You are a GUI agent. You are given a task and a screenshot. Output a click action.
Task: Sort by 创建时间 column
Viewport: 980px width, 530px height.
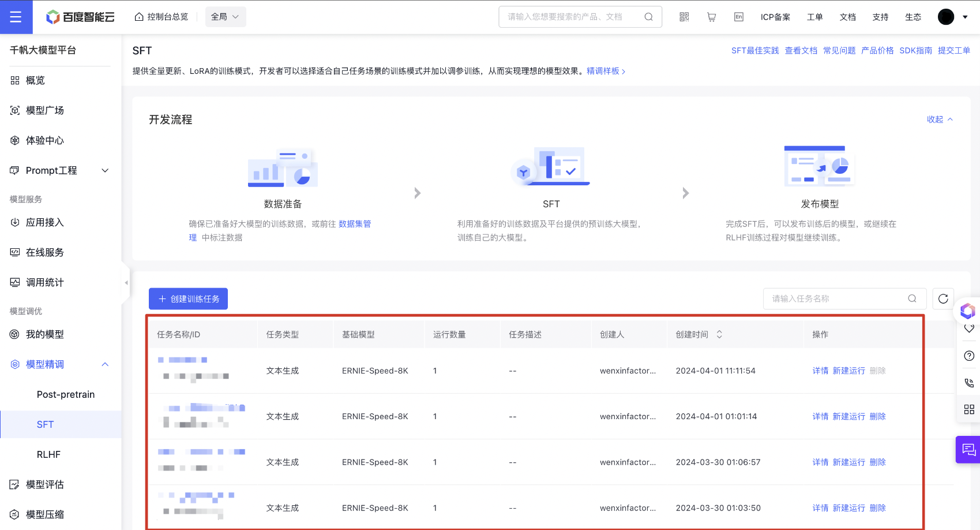pos(719,334)
